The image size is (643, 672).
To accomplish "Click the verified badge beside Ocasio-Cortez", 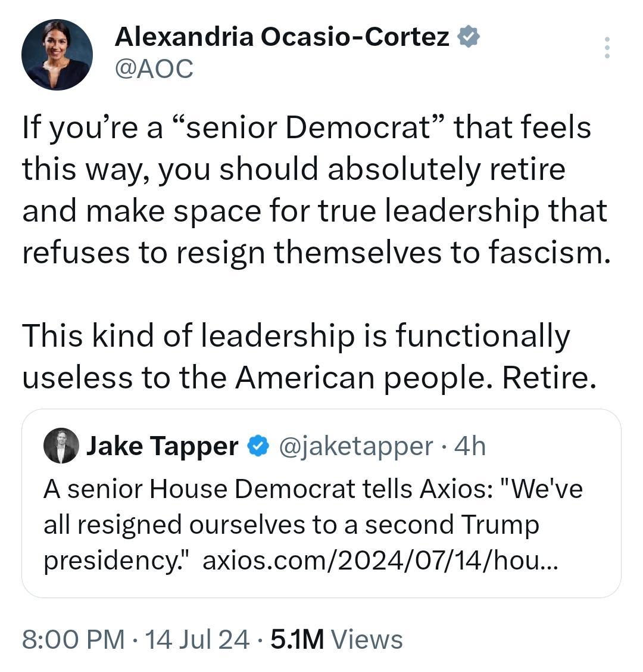I will (469, 38).
